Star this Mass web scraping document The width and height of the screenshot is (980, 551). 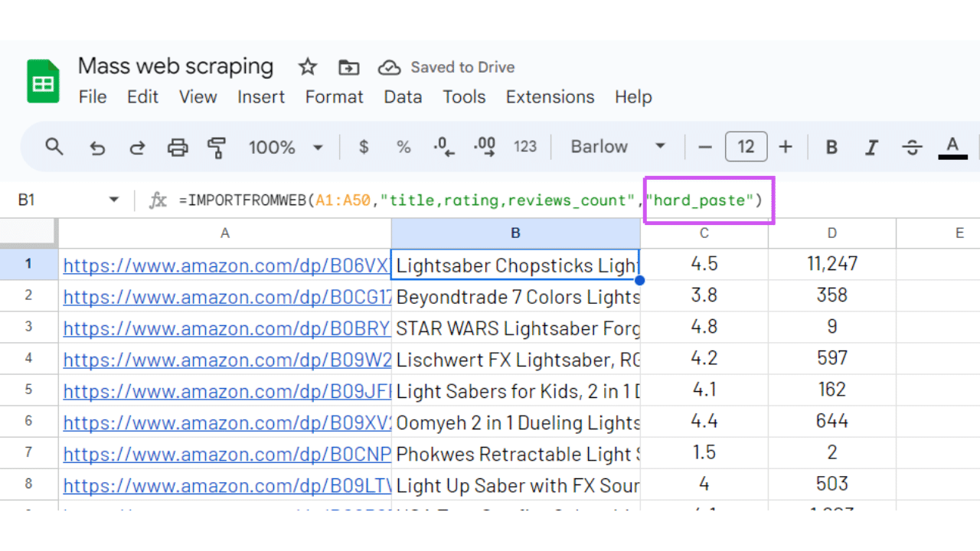pos(308,67)
